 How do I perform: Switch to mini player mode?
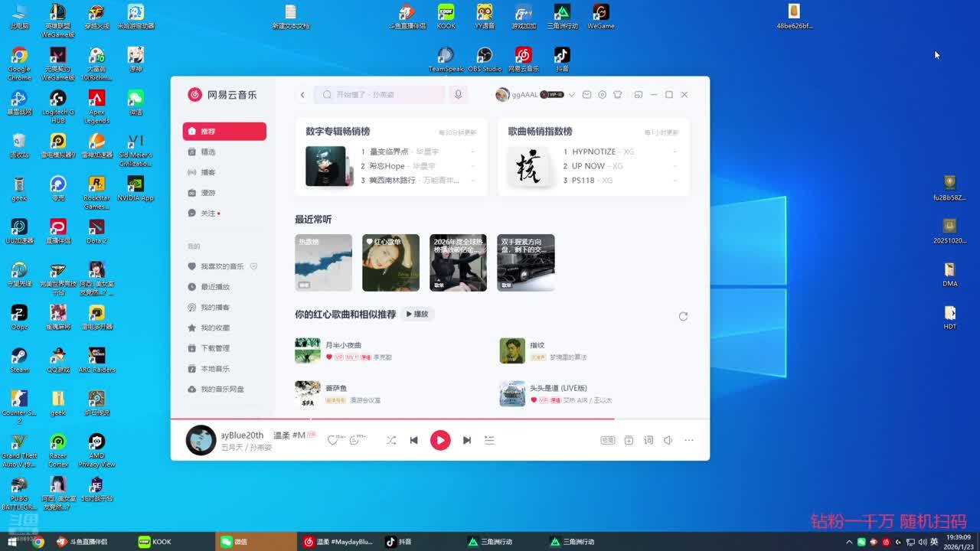(638, 95)
